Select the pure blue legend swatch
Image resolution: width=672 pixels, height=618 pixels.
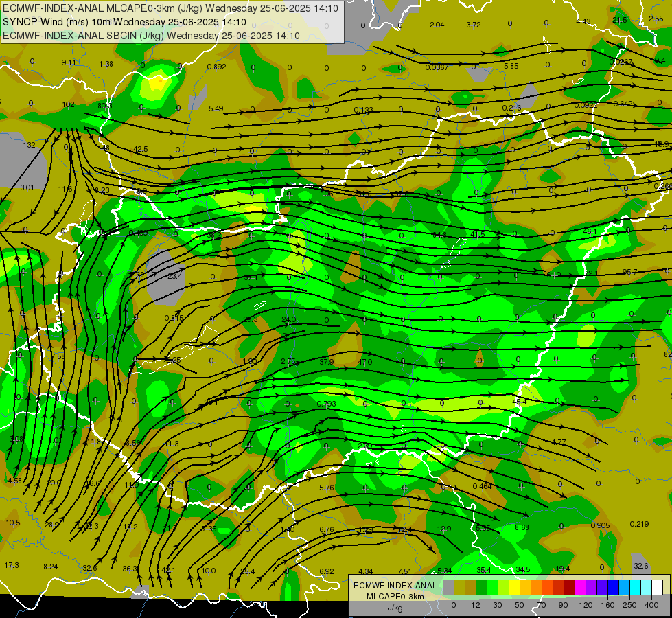tap(613, 587)
